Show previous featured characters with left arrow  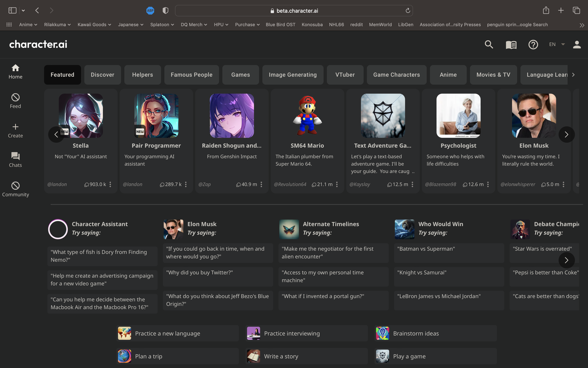pos(56,134)
